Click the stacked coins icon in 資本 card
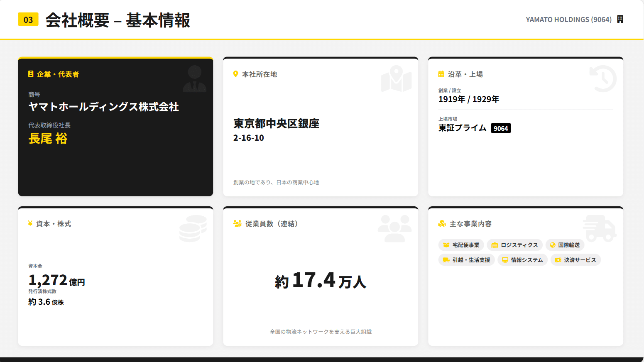The width and height of the screenshot is (644, 362). (193, 228)
